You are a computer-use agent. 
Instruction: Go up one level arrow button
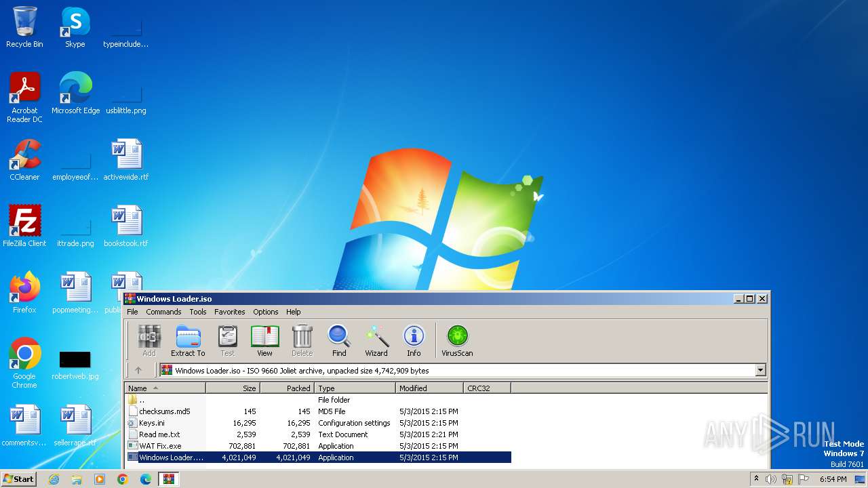point(138,370)
